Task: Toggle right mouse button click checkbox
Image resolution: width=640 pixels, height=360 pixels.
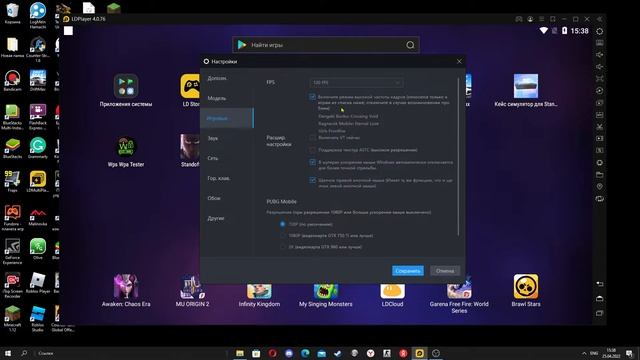Action: tap(312, 180)
